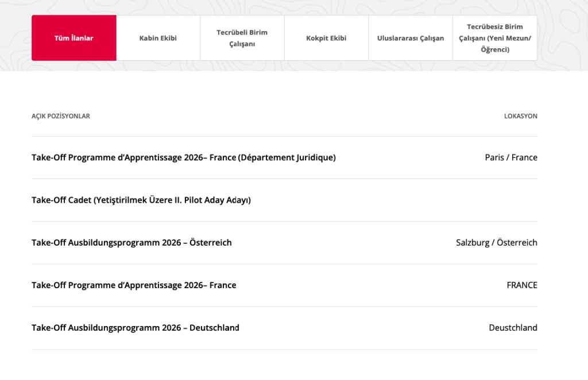Click the Deutschland location text
This screenshot has height=380, width=588.
tap(513, 328)
